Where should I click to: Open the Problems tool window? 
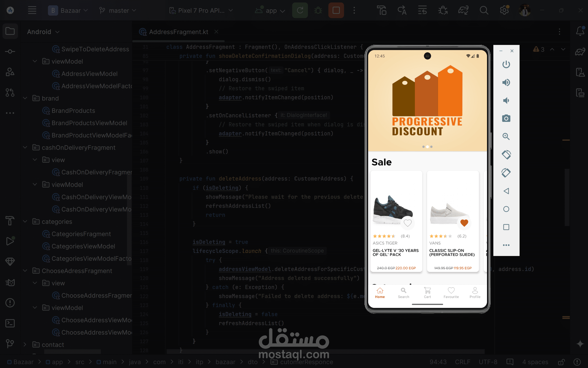click(10, 303)
